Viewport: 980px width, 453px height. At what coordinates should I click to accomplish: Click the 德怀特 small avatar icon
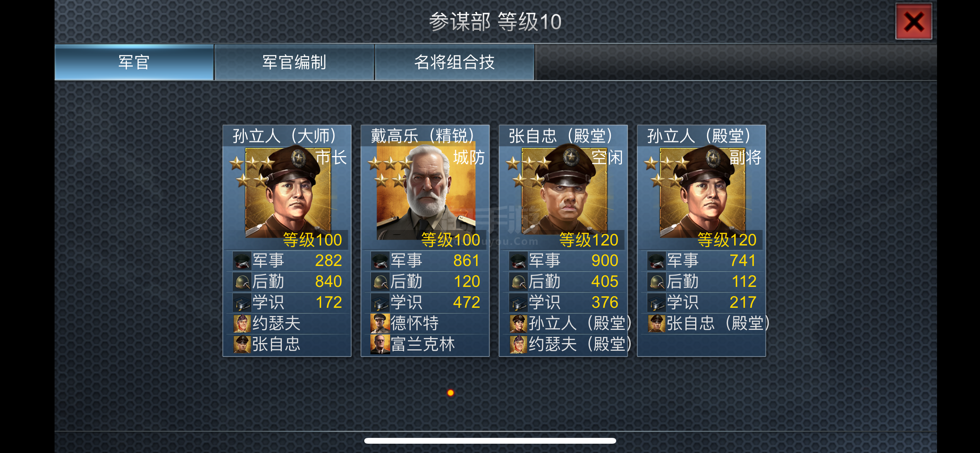click(380, 324)
